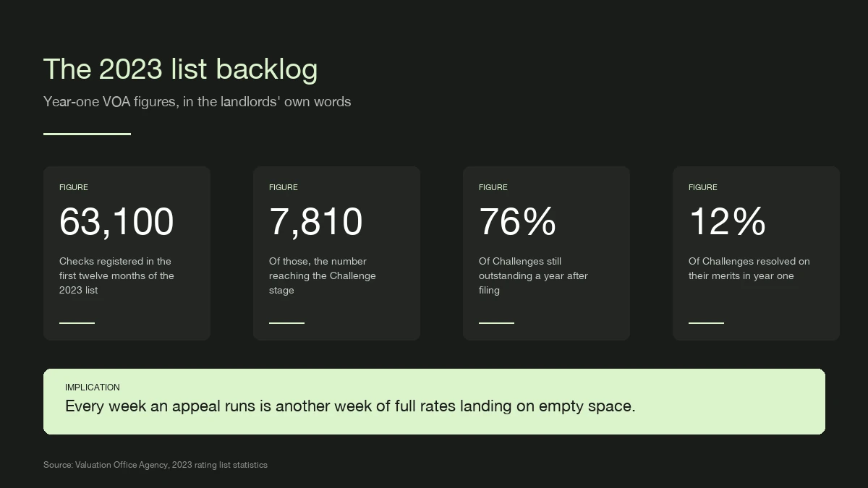
Task: Select the card about the Challenge stage
Action: point(336,253)
